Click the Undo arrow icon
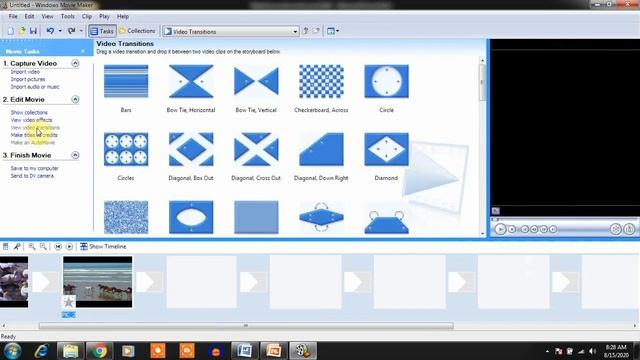Image resolution: width=640 pixels, height=360 pixels. [50, 31]
